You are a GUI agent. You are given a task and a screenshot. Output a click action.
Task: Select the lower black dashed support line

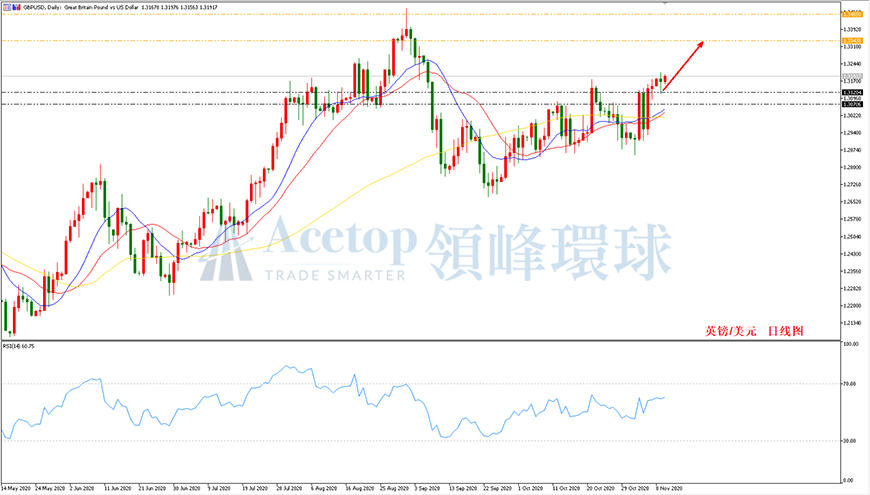[x=421, y=104]
